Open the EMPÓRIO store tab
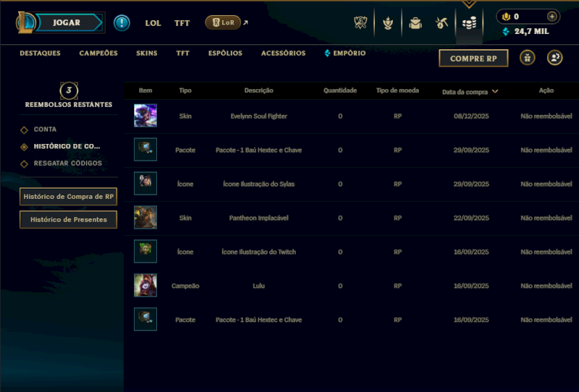 345,53
